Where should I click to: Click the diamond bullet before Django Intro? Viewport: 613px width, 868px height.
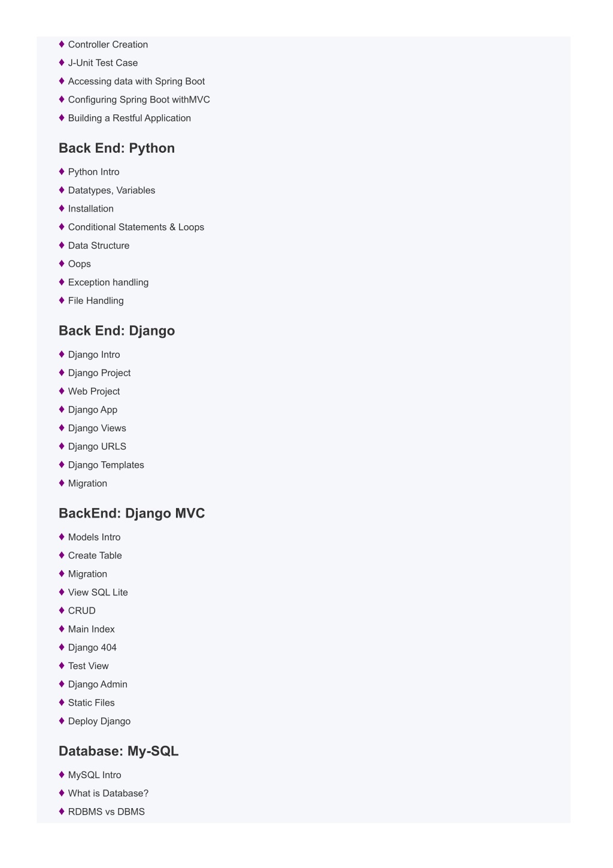[x=62, y=354]
